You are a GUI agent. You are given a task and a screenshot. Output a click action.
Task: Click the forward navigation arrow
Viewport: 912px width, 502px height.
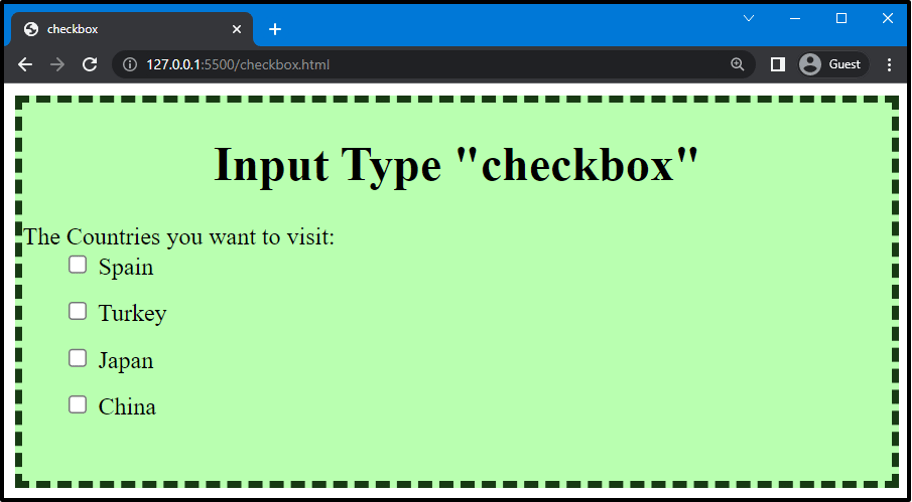[57, 64]
